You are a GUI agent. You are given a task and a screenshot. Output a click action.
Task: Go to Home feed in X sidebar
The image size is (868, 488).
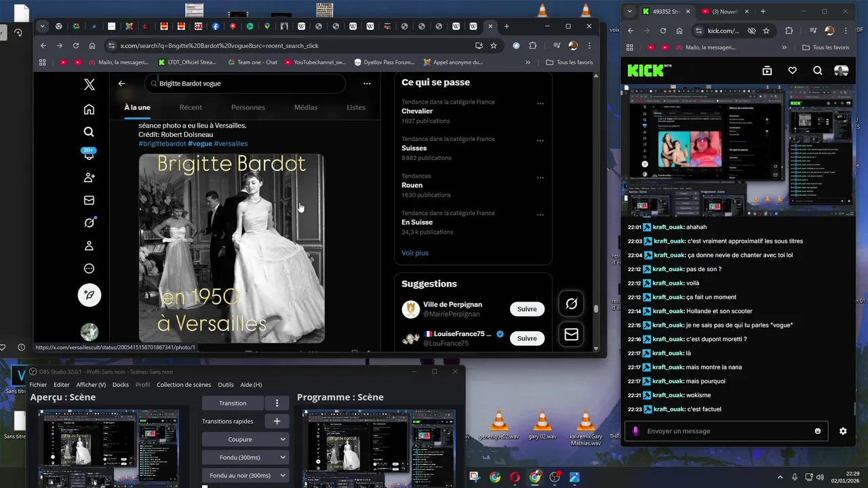tap(89, 109)
